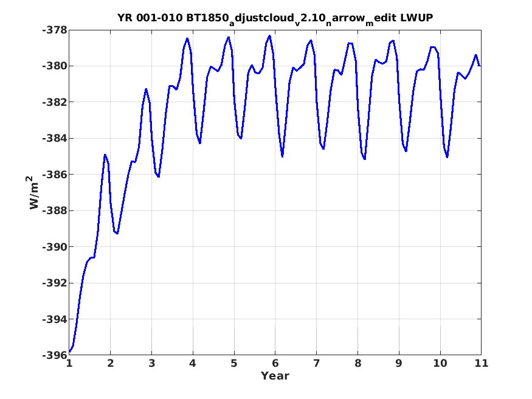Viewport: 532px width, 399px height.
Task: Click the blue curve's starting point at year 1
Action: pos(69,352)
